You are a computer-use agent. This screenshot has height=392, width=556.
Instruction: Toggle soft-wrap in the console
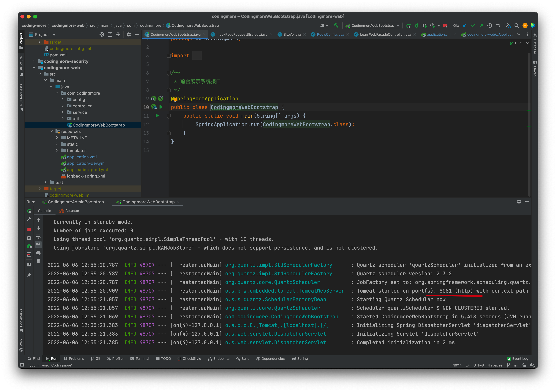pos(38,237)
